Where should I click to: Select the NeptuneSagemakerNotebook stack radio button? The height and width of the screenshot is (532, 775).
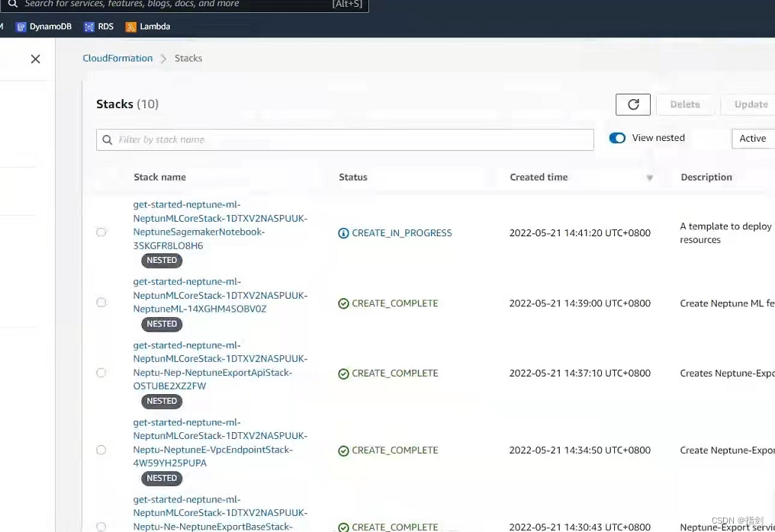pyautogui.click(x=101, y=232)
